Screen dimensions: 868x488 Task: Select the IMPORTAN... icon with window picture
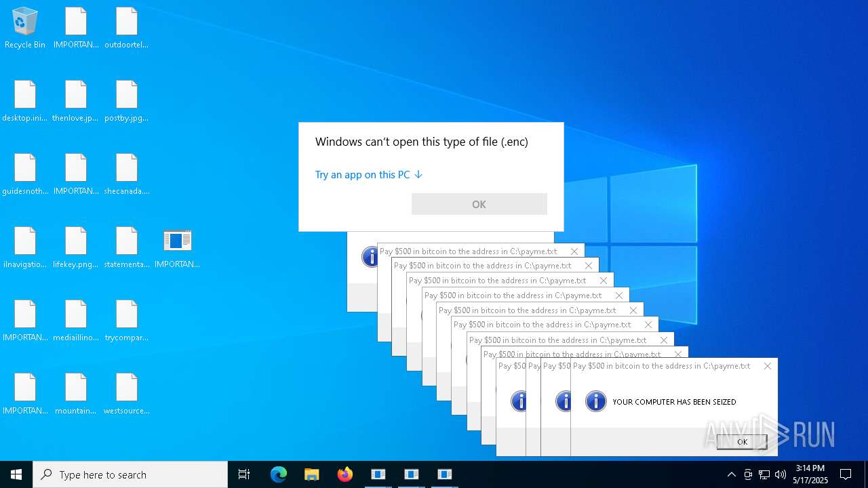(x=178, y=248)
